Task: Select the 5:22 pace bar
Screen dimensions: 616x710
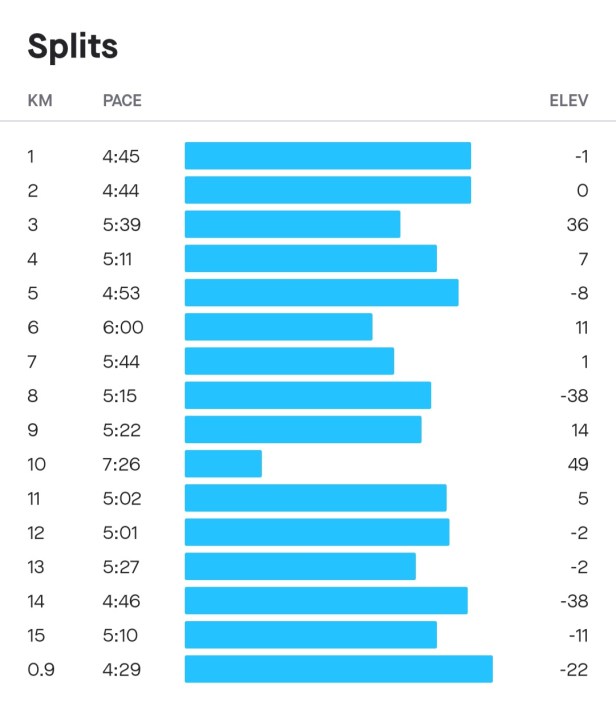Action: (303, 429)
